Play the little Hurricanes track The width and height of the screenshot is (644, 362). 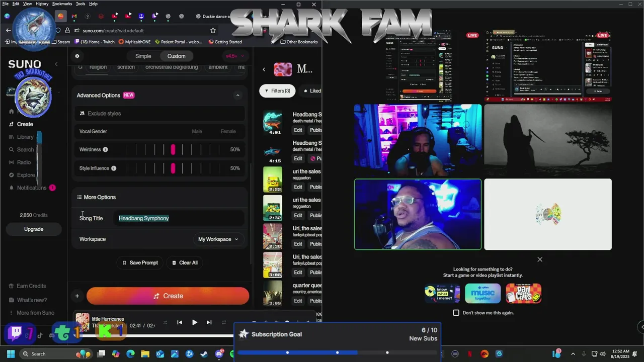point(194,322)
